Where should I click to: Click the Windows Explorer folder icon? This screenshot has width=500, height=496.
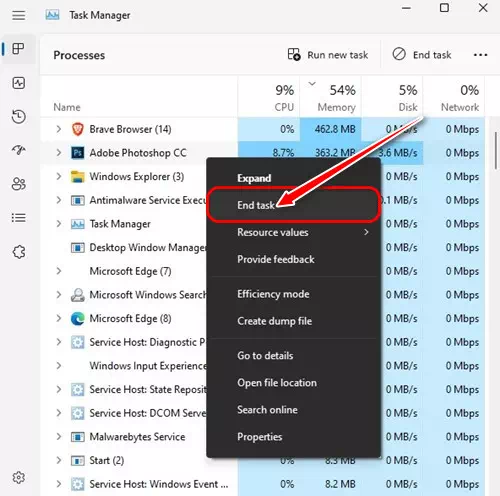pos(78,176)
